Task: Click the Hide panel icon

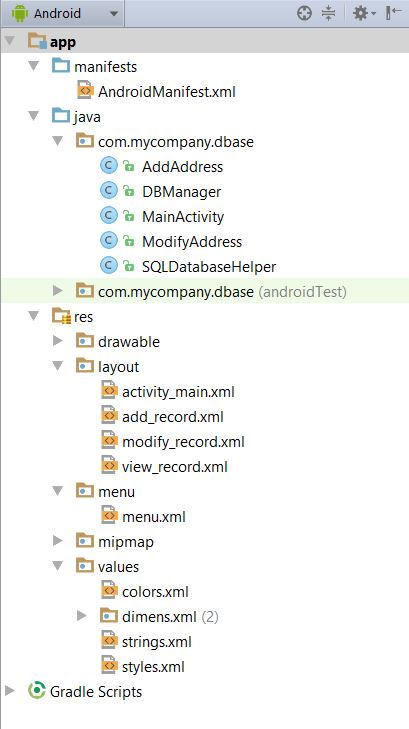Action: 393,13
